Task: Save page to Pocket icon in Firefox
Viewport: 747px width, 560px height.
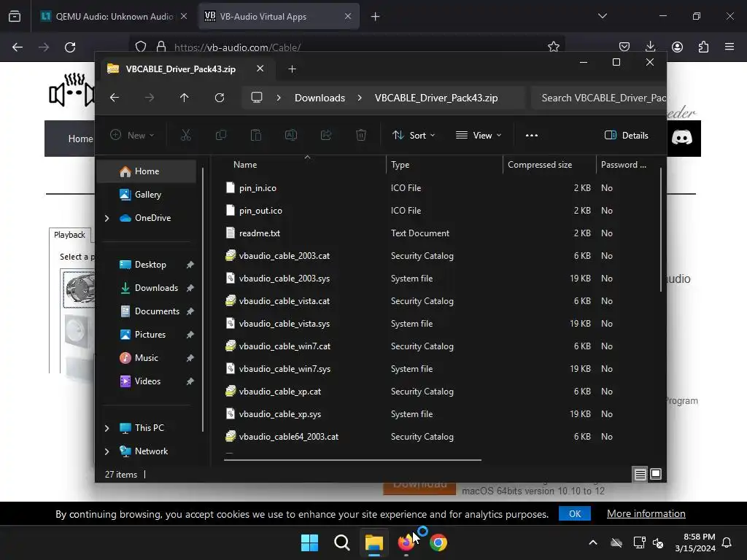Action: coord(624,47)
